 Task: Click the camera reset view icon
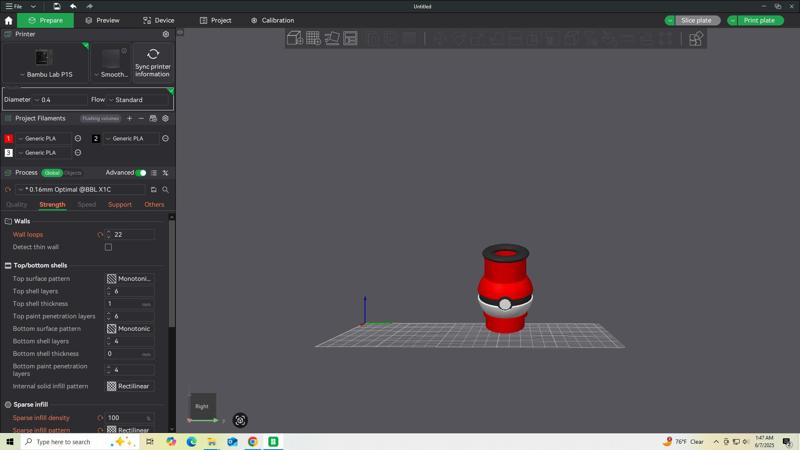pyautogui.click(x=240, y=420)
